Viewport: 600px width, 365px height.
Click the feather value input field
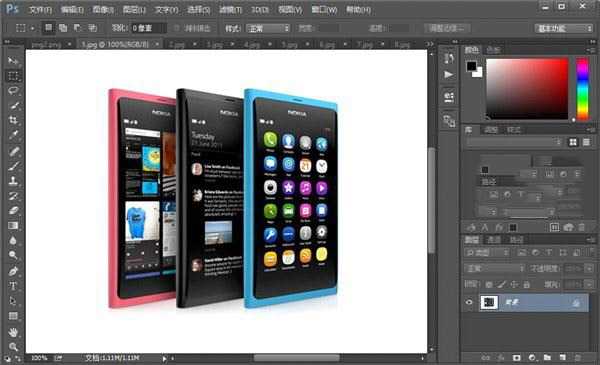(x=148, y=28)
